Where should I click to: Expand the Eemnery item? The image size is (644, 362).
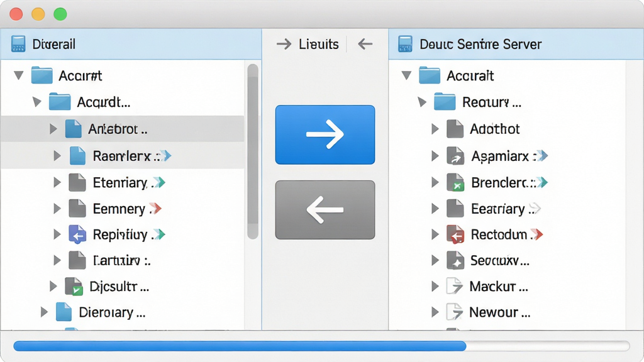(x=57, y=209)
